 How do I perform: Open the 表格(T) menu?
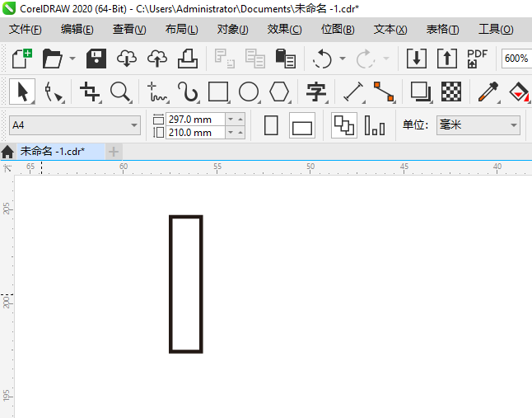tap(442, 30)
